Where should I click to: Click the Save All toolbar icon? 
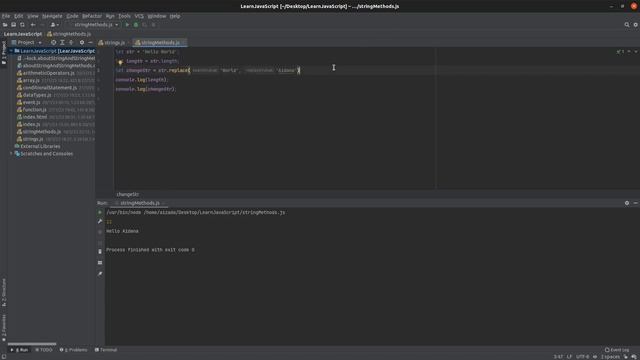(13, 25)
